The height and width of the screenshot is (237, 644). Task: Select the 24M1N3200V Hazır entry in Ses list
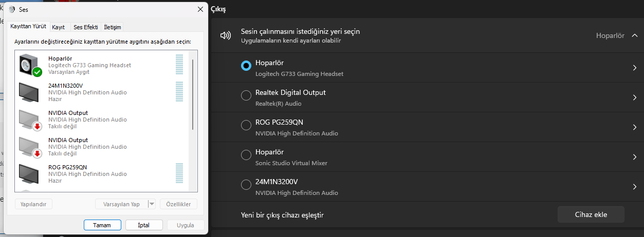pos(102,93)
